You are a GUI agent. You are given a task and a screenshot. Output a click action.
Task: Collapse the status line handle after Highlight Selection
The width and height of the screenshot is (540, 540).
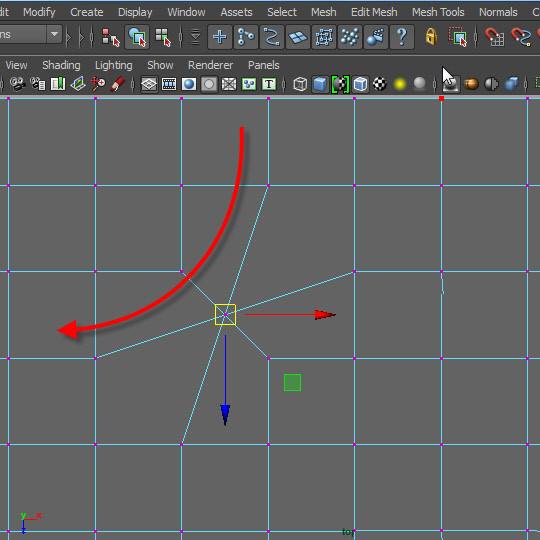click(476, 37)
